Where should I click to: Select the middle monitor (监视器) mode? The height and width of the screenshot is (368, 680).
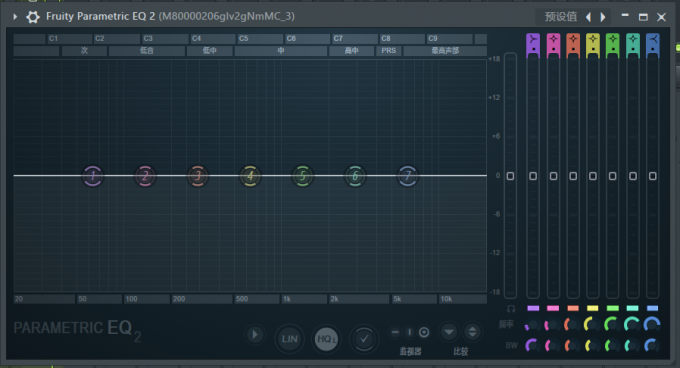point(409,332)
